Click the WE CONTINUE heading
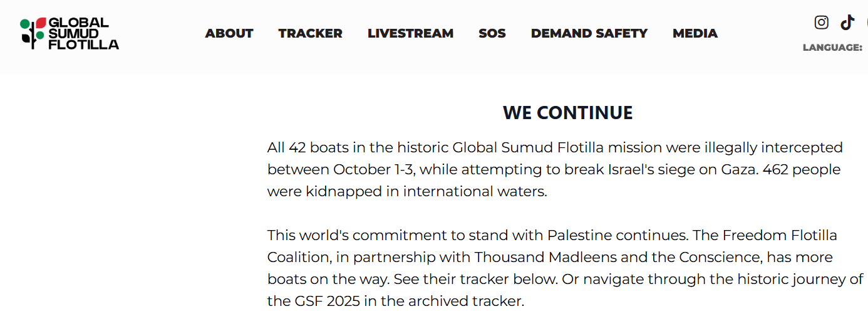868x326 pixels. pos(567,113)
